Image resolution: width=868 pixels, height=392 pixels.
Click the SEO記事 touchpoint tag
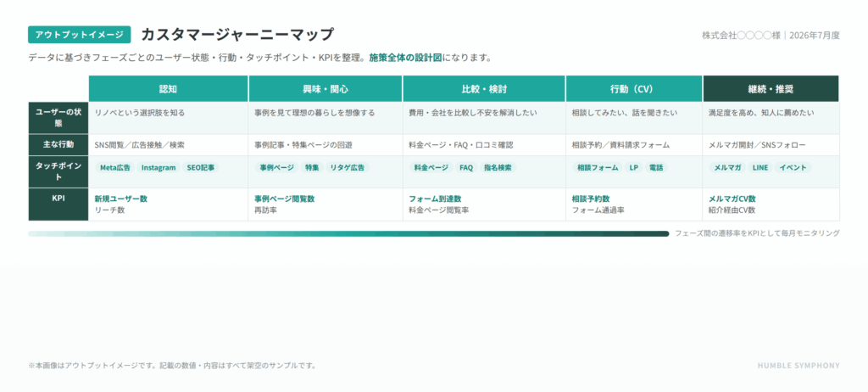point(200,167)
